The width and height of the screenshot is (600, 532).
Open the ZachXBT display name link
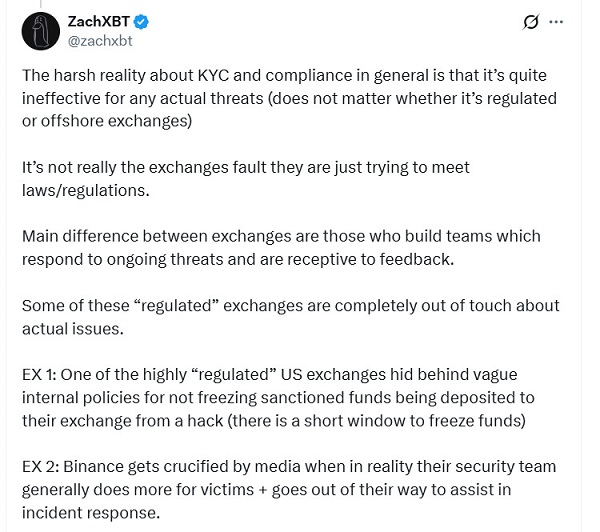100,22
